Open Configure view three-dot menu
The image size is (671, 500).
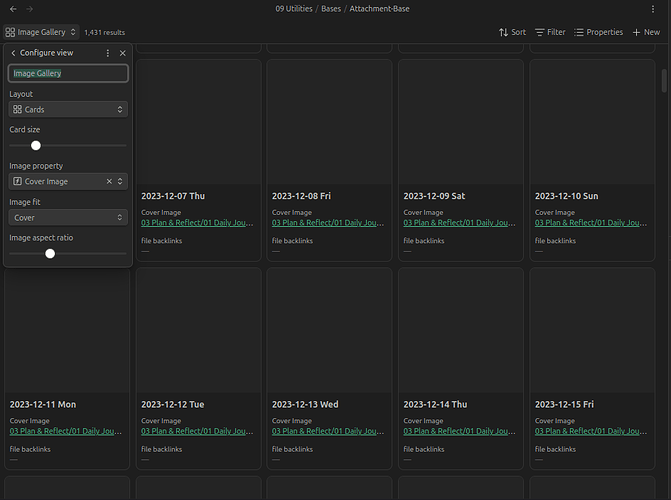tap(108, 53)
